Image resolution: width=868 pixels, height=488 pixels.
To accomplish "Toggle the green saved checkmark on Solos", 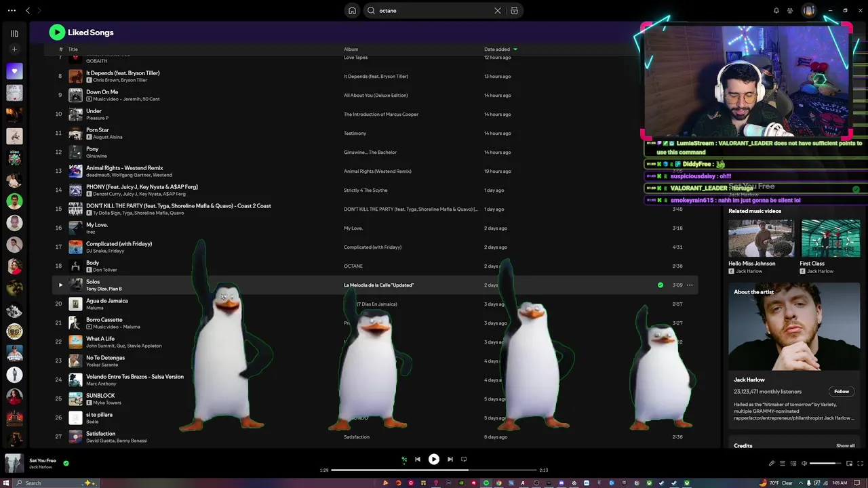I will point(660,285).
